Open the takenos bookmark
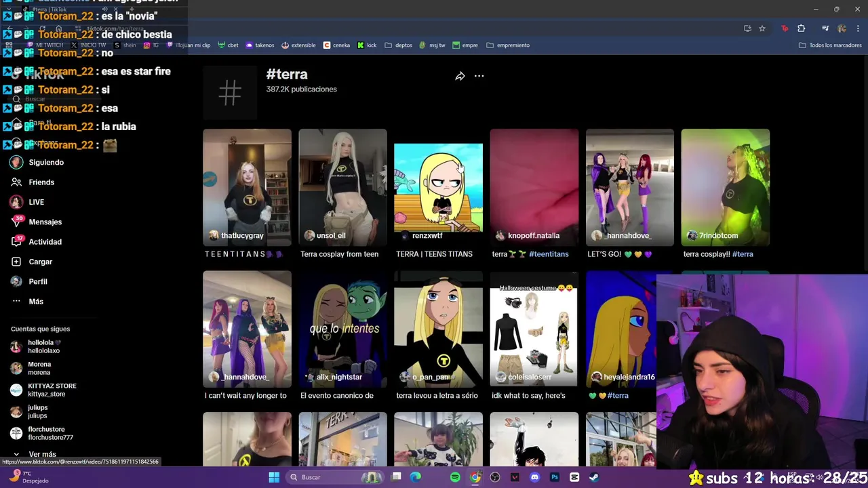Viewport: 868px width, 488px height. pyautogui.click(x=260, y=45)
